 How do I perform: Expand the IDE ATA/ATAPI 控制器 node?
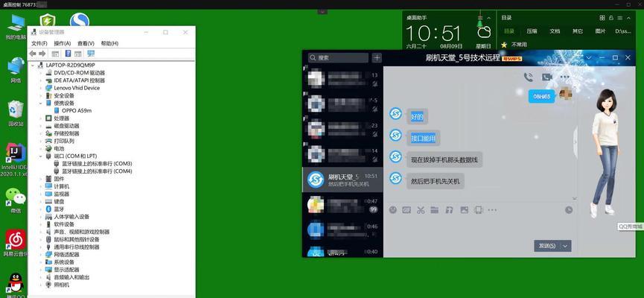(x=41, y=80)
